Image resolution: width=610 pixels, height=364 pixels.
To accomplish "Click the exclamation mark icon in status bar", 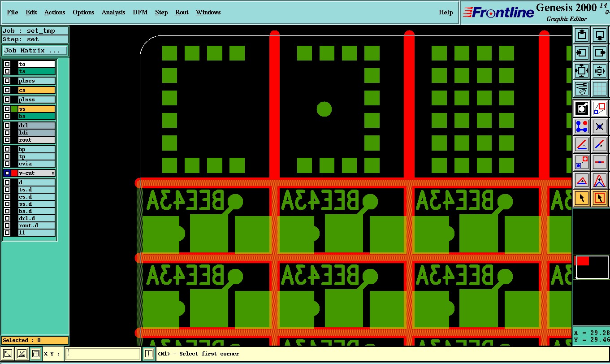I will coord(149,354).
